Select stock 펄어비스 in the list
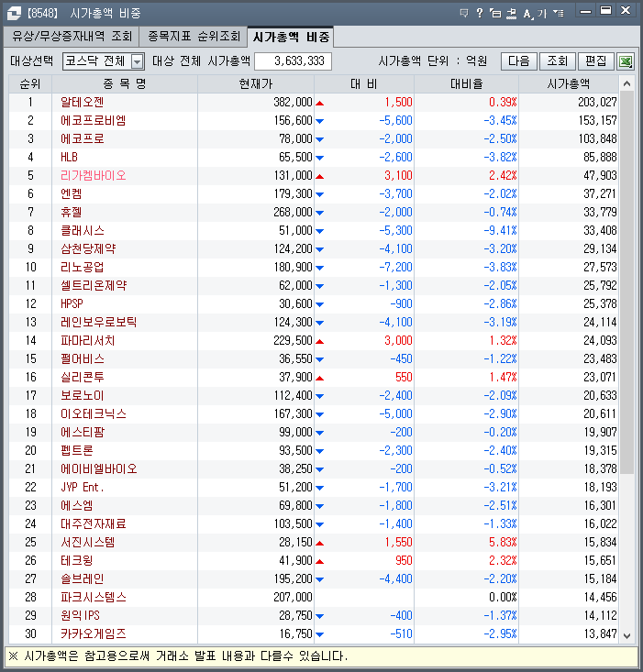Viewport: 643px width, 672px height. 82,359
